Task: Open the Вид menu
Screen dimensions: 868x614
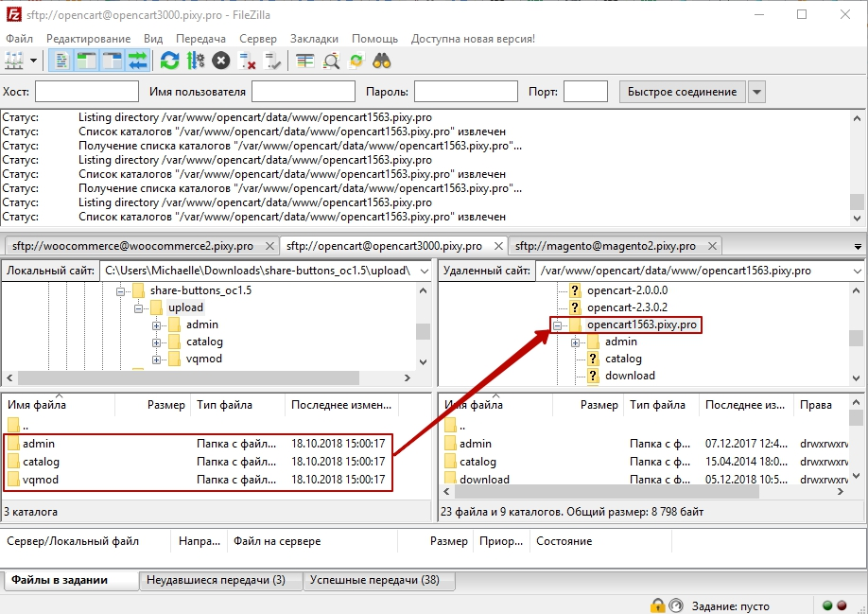Action: click(153, 39)
